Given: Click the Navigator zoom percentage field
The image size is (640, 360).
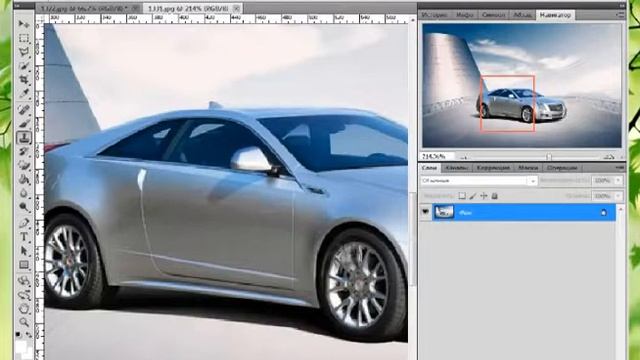Looking at the screenshot, I should (x=437, y=156).
